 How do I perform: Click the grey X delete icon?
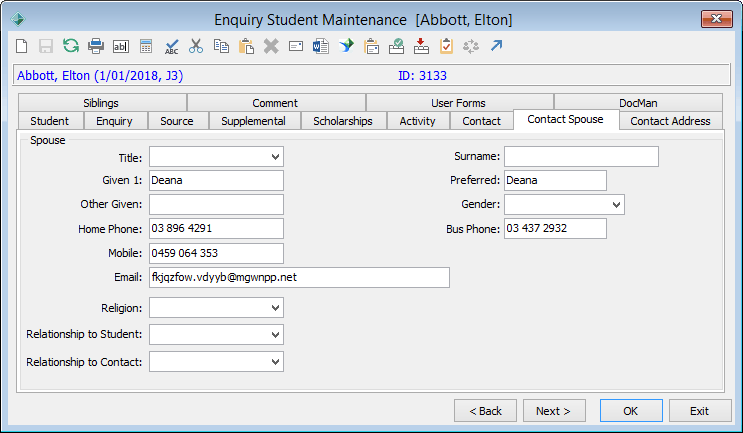click(x=271, y=46)
